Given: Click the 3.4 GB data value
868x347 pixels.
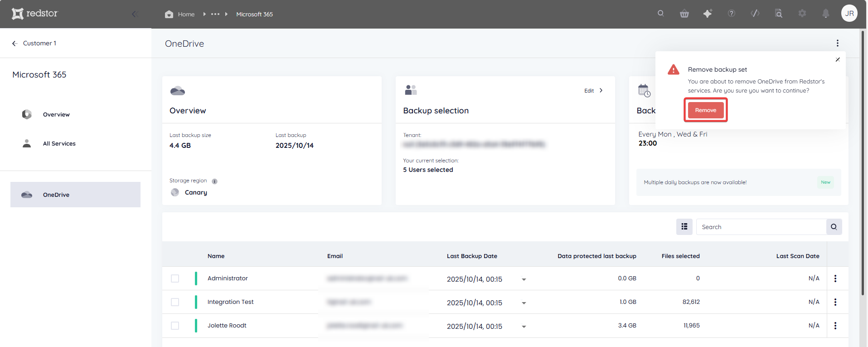Looking at the screenshot, I should click(x=627, y=325).
